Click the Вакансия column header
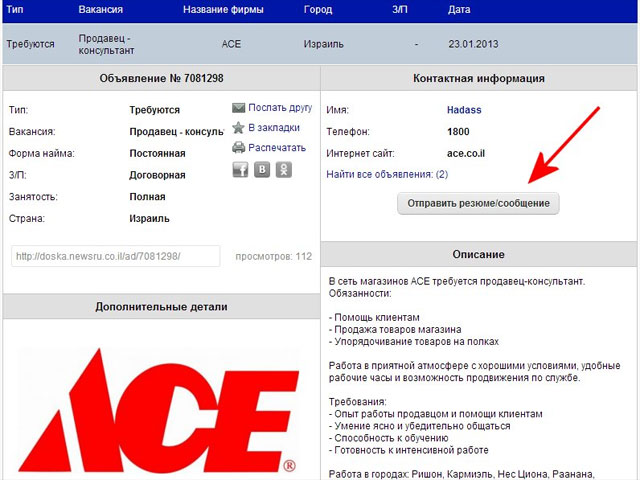640x480 pixels. click(100, 9)
